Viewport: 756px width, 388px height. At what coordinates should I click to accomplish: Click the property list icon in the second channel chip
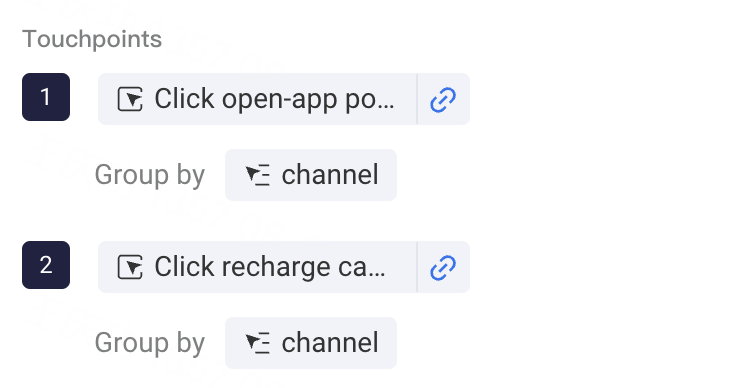(257, 343)
